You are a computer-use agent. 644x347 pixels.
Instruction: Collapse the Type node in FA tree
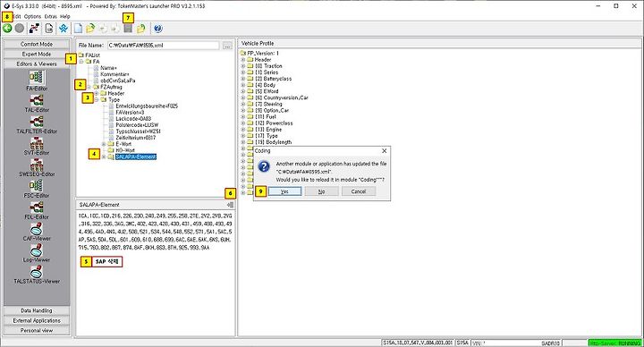(97, 100)
